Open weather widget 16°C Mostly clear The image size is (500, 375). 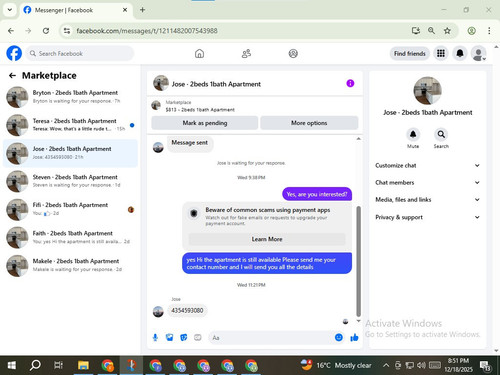click(336, 365)
